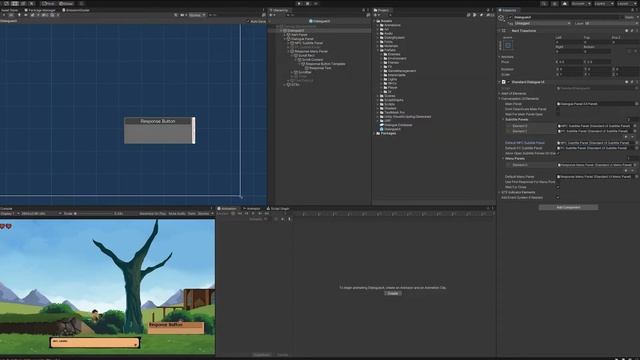Toggle Add Event System If Needed checkbox
640x360 pixels.
(x=558, y=198)
